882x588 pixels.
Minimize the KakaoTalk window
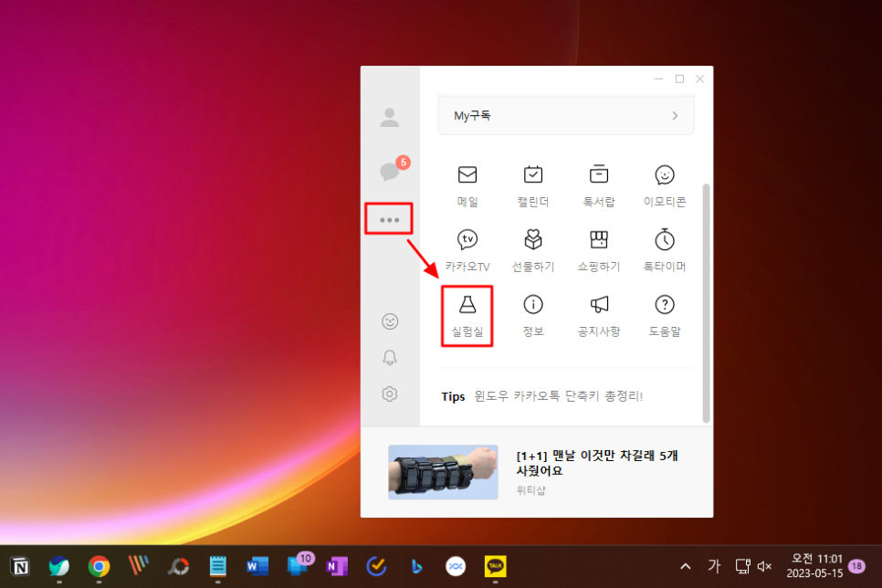click(658, 79)
